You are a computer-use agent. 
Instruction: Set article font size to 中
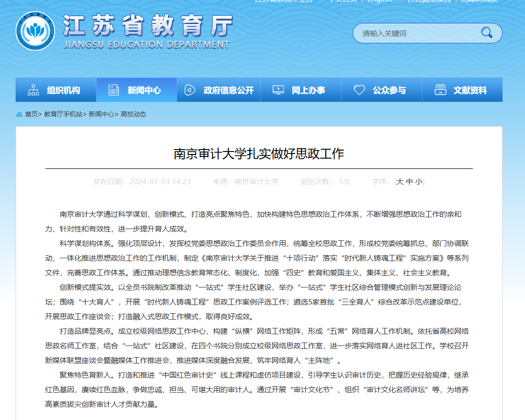click(x=409, y=182)
